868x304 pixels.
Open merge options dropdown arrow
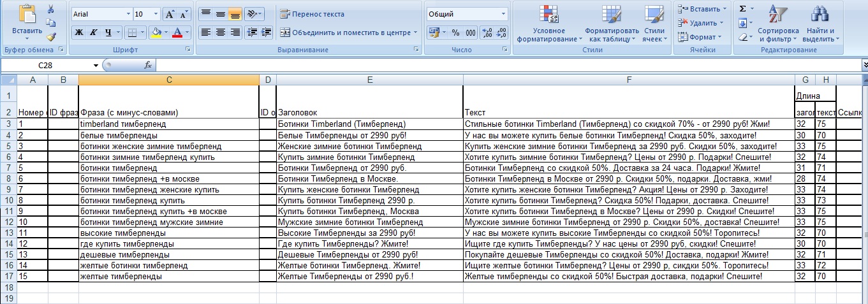416,33
